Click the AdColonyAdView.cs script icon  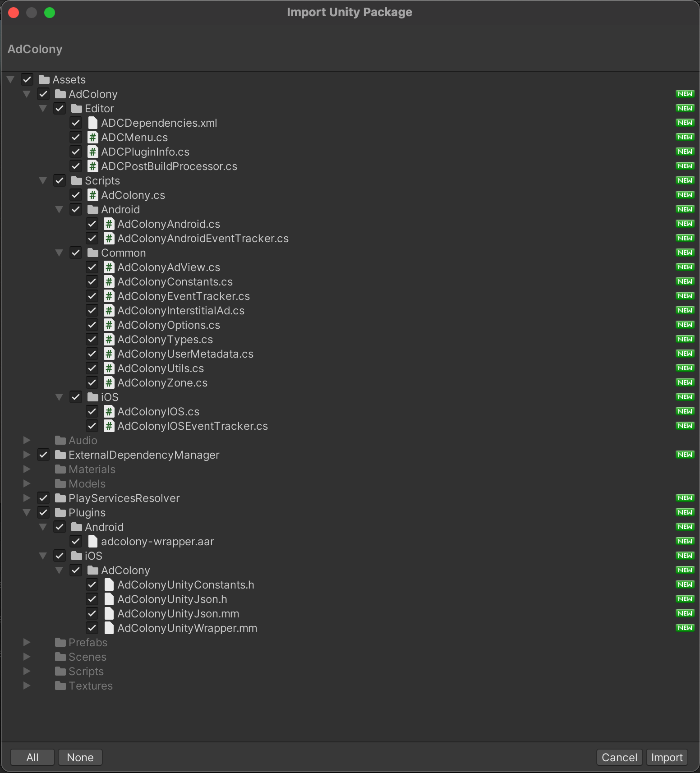109,267
